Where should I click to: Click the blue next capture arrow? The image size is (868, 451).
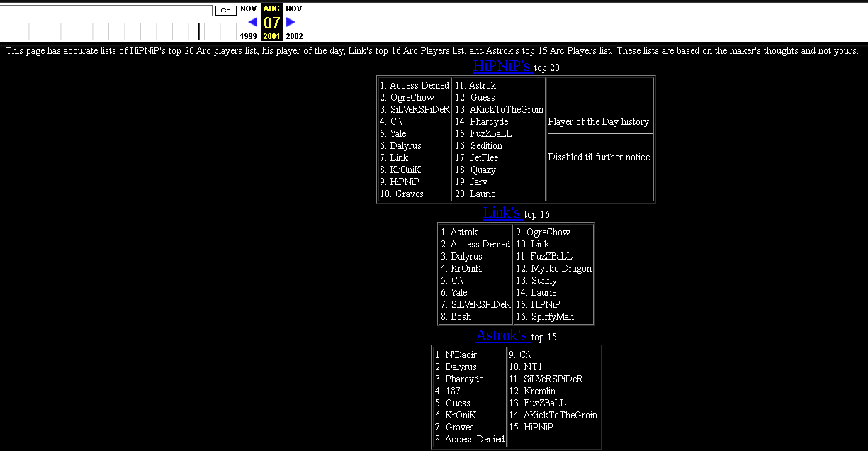tap(291, 22)
